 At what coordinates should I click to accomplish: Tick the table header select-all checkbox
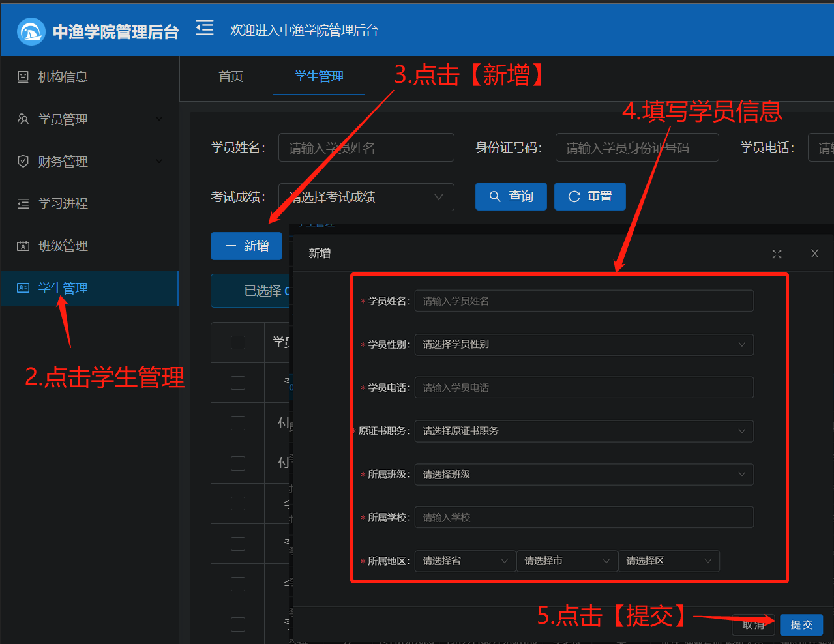(x=238, y=342)
